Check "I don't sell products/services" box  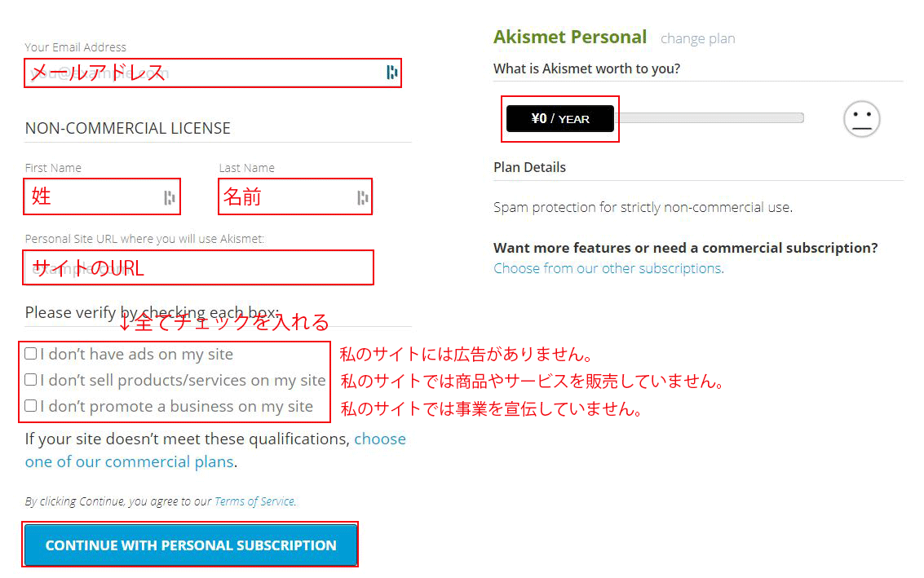click(x=31, y=380)
